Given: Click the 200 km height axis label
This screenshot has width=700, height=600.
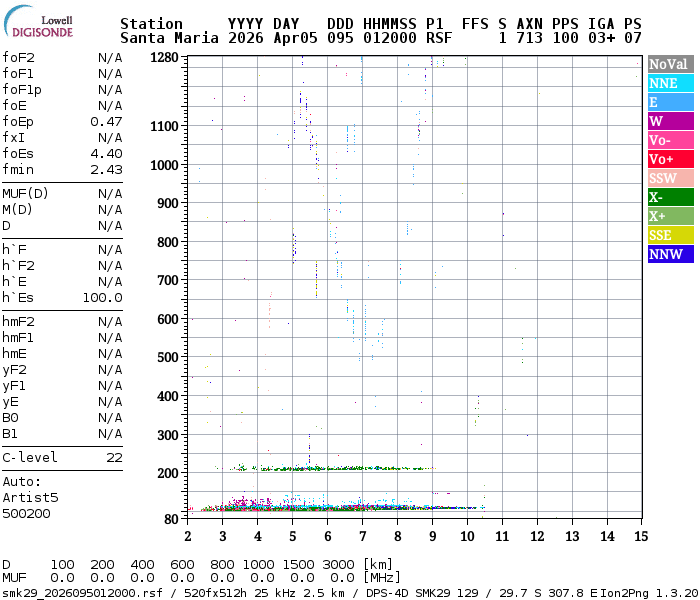Looking at the screenshot, I should pyautogui.click(x=167, y=473).
